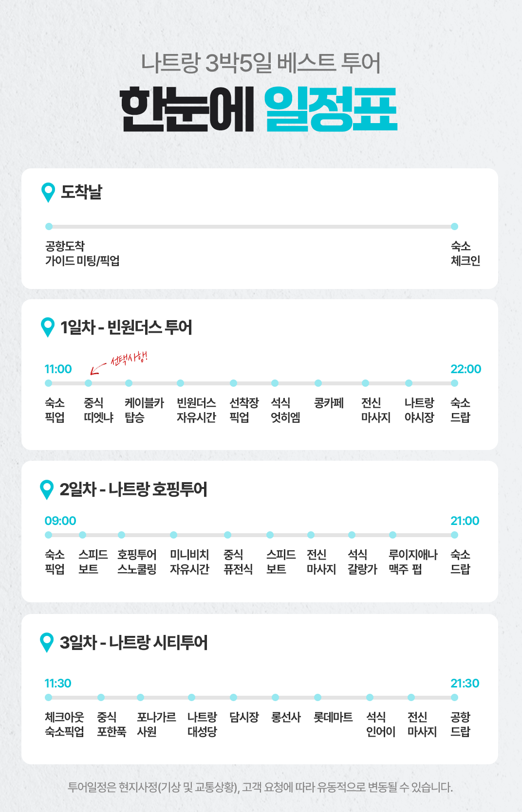Click the 22:00 end time label
Viewport: 522px width, 812px height.
[x=466, y=369]
